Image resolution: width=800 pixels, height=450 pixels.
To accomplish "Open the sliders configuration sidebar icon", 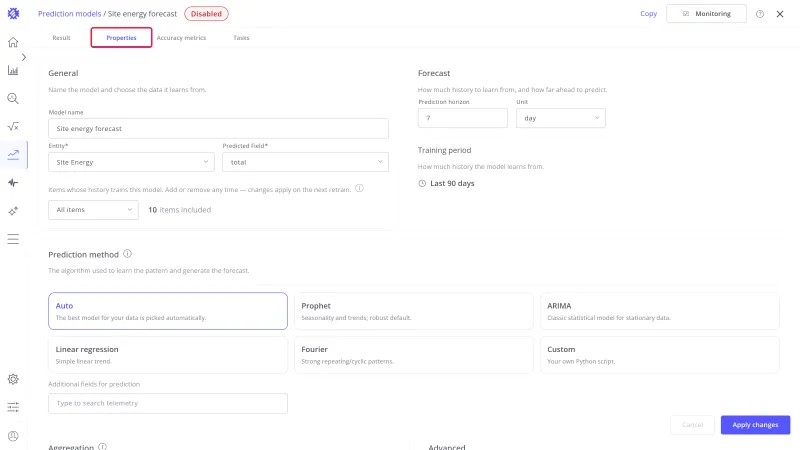I will coord(13,407).
